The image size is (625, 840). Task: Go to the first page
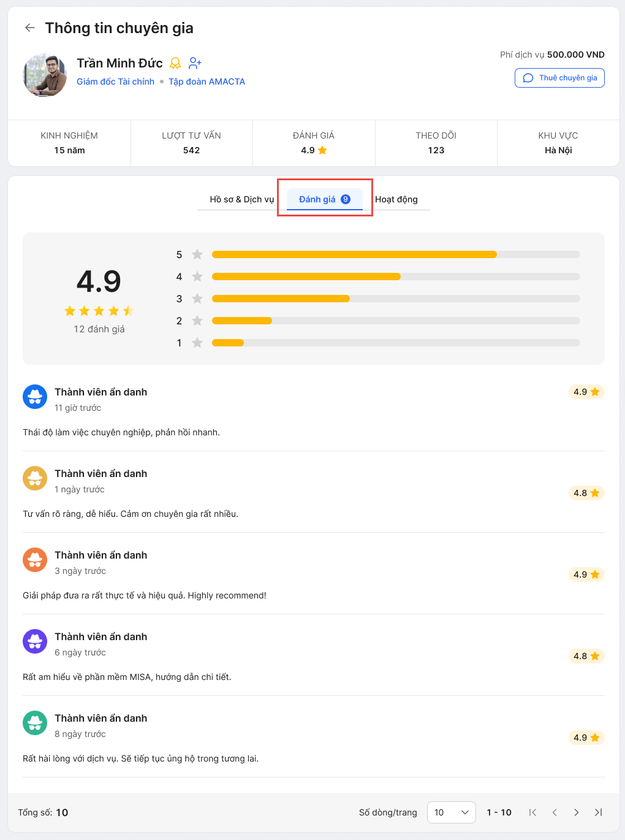[x=532, y=812]
